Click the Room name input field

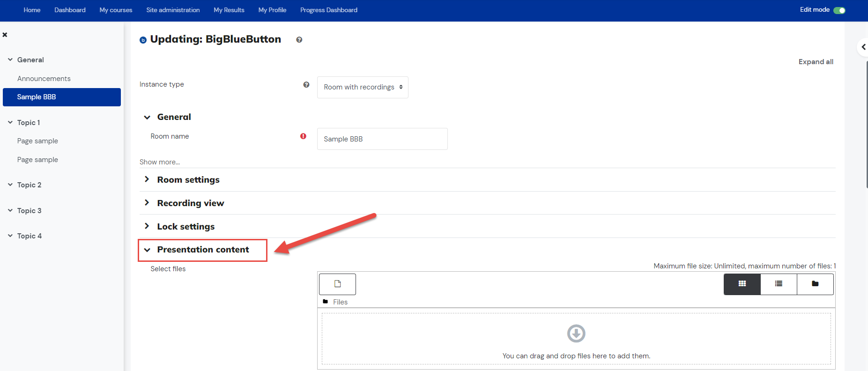(x=382, y=139)
